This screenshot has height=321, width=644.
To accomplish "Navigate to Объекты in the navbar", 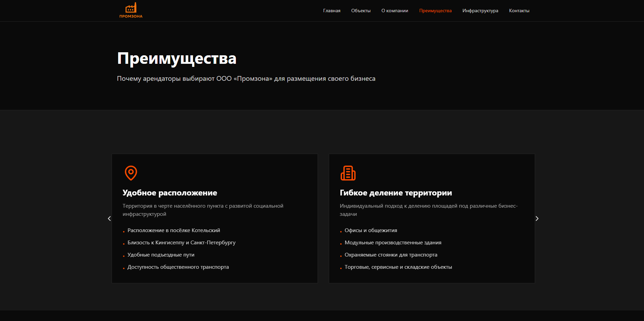I will click(x=361, y=11).
